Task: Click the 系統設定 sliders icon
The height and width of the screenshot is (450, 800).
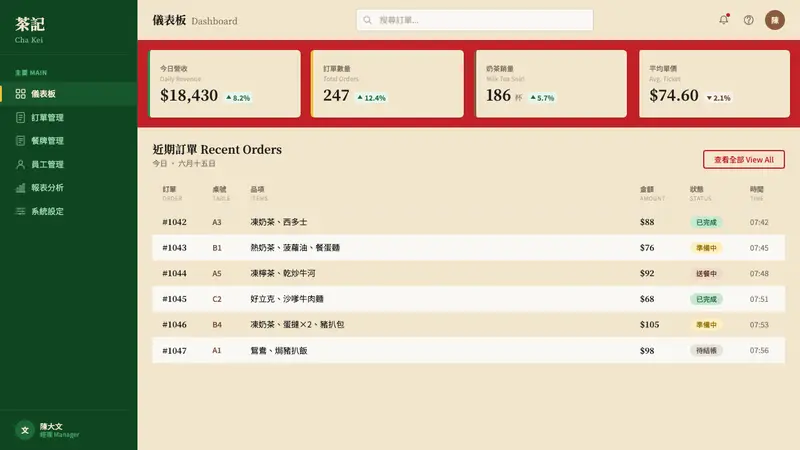Action: pyautogui.click(x=20, y=211)
